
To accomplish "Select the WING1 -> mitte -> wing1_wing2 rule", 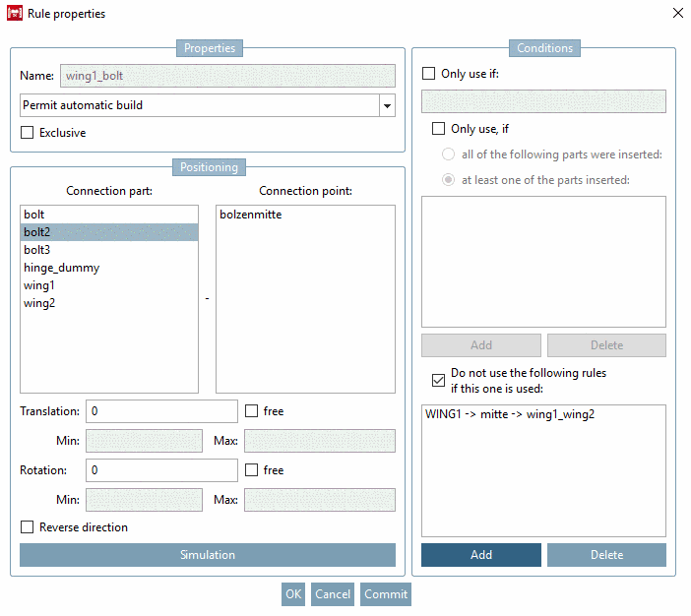I will pyautogui.click(x=510, y=414).
